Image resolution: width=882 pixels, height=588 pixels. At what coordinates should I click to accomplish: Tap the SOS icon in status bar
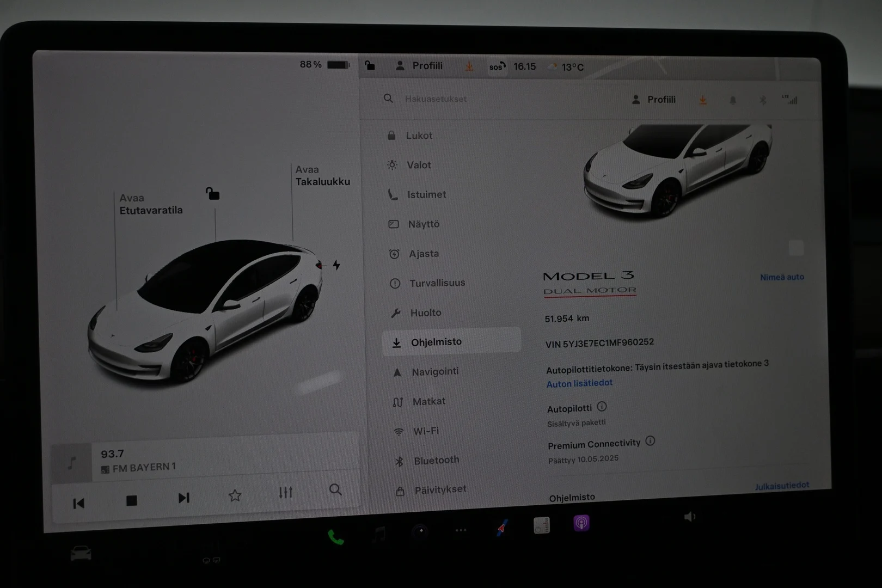[x=497, y=67]
